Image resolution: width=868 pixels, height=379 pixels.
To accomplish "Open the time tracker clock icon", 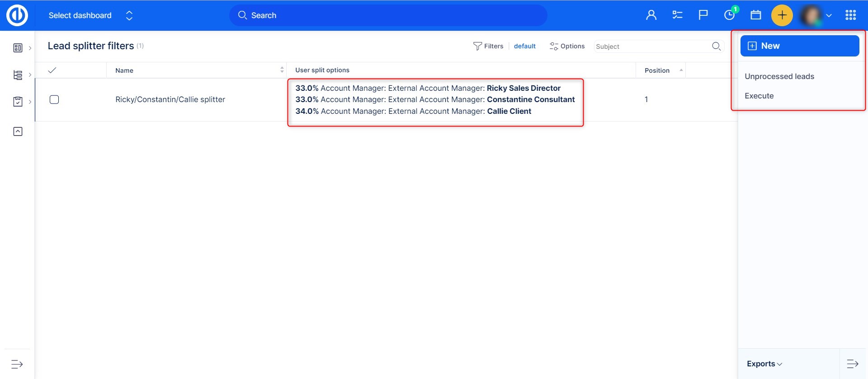I will 729,15.
